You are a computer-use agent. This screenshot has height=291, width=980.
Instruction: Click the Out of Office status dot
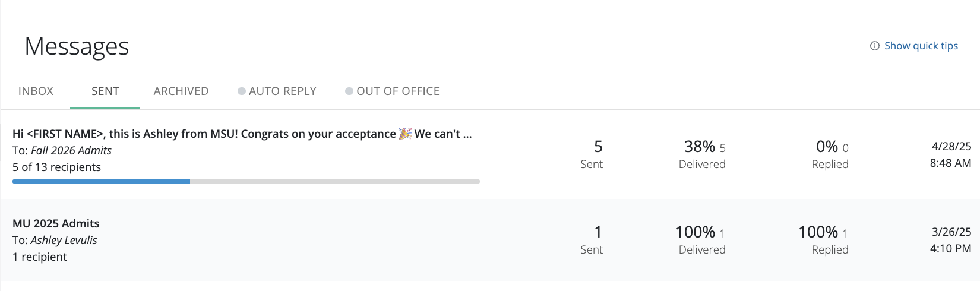pos(349,91)
